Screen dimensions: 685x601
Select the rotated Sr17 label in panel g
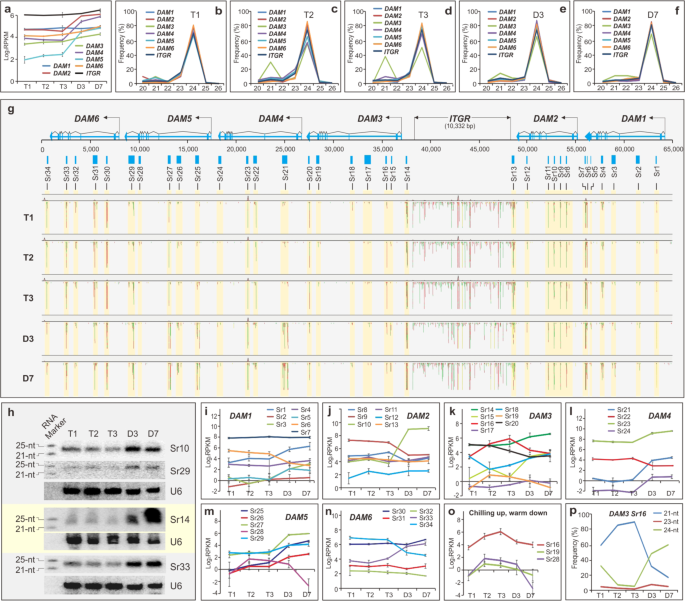tap(368, 174)
